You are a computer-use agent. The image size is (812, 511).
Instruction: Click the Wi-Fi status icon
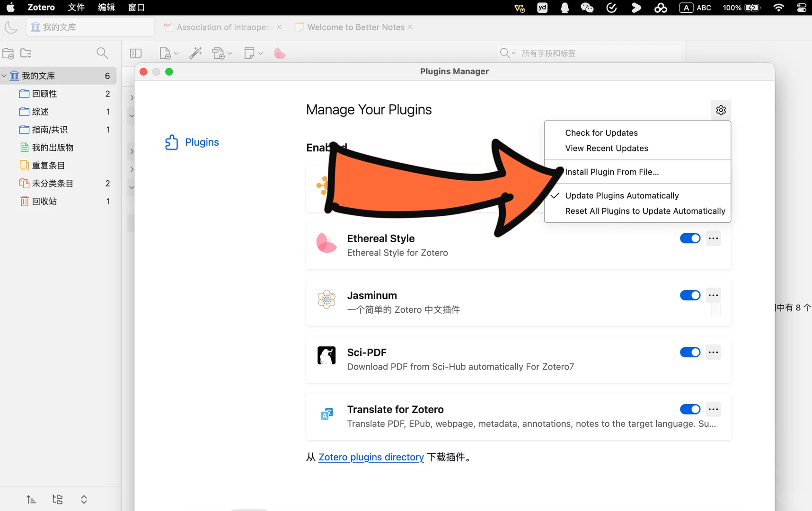point(778,8)
